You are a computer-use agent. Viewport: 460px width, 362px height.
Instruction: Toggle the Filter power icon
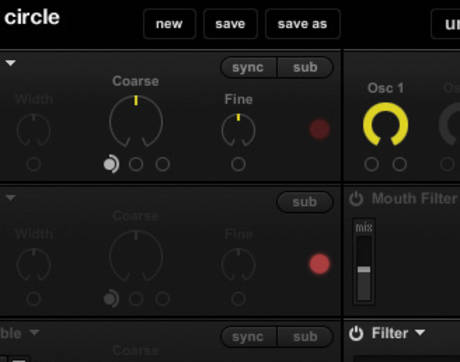pyautogui.click(x=356, y=334)
